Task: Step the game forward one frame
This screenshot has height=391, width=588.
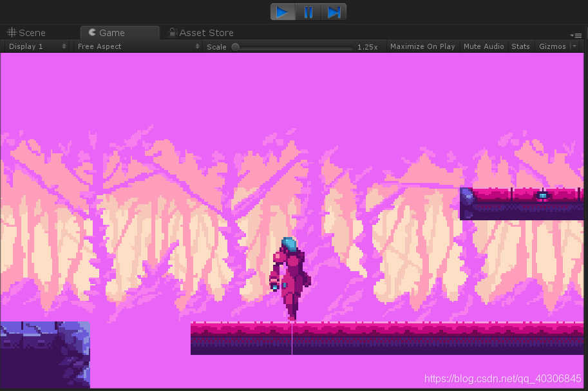Action: click(x=333, y=12)
